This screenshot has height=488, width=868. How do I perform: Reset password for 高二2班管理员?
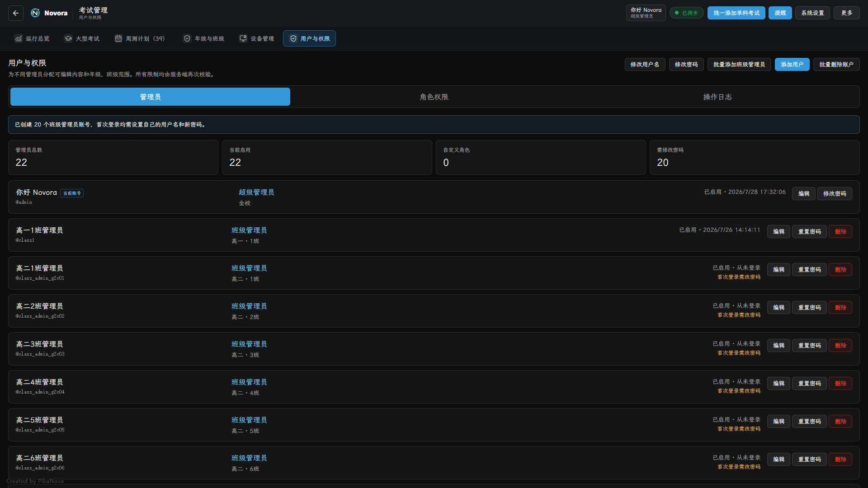pos(809,307)
